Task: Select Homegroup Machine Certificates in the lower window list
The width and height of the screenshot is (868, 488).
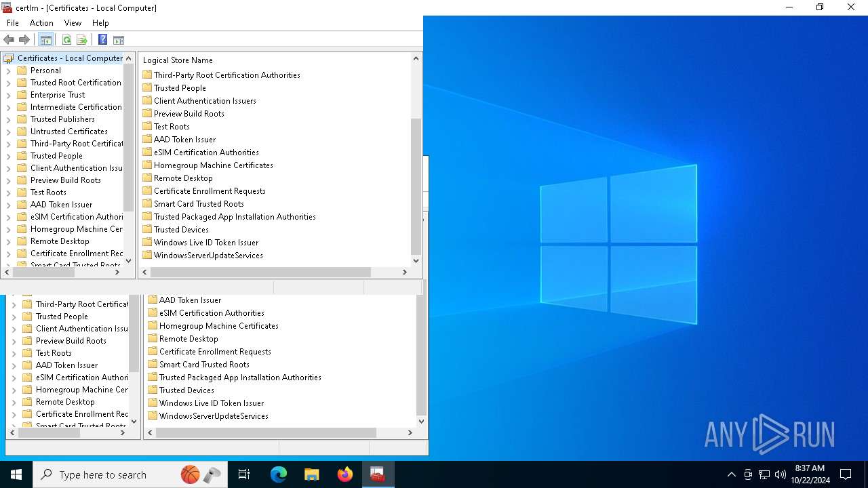Action: [218, 326]
